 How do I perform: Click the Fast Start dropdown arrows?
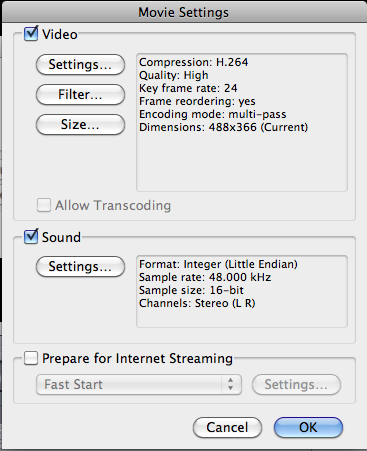click(231, 384)
